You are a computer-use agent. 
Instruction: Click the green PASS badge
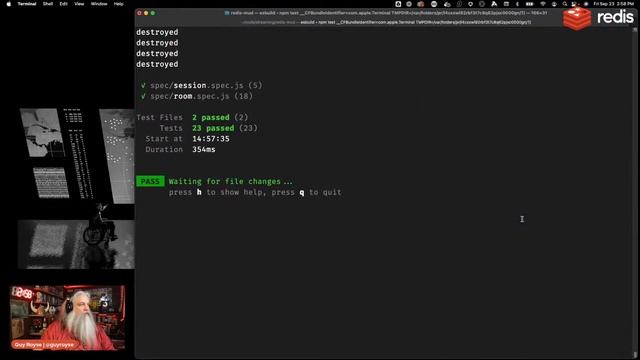coord(150,181)
